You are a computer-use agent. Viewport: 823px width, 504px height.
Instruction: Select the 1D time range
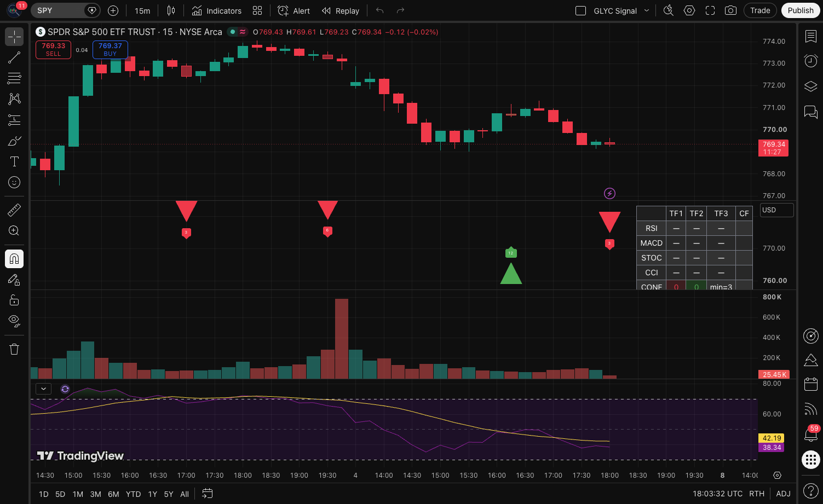pos(44,494)
